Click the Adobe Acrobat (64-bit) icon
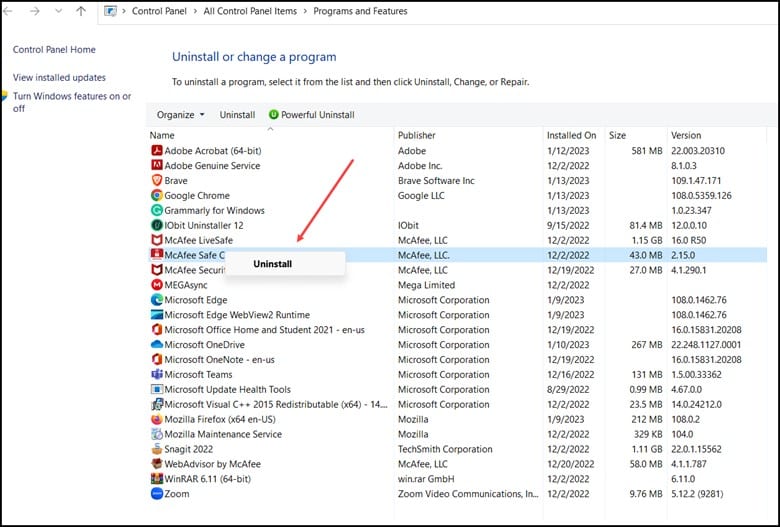 [157, 150]
